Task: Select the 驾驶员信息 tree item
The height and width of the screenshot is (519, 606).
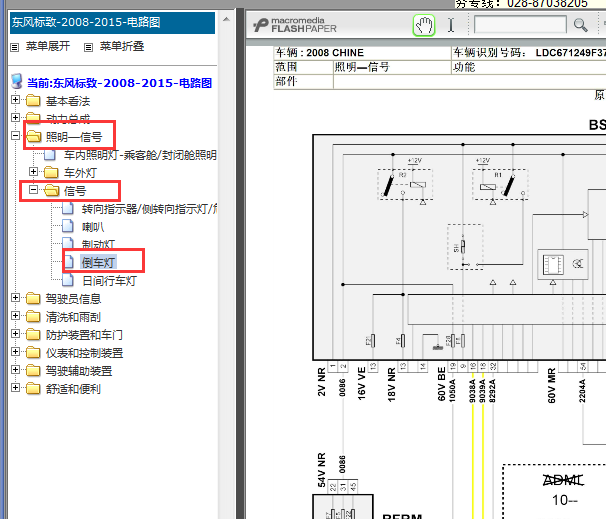Action: pyautogui.click(x=73, y=299)
